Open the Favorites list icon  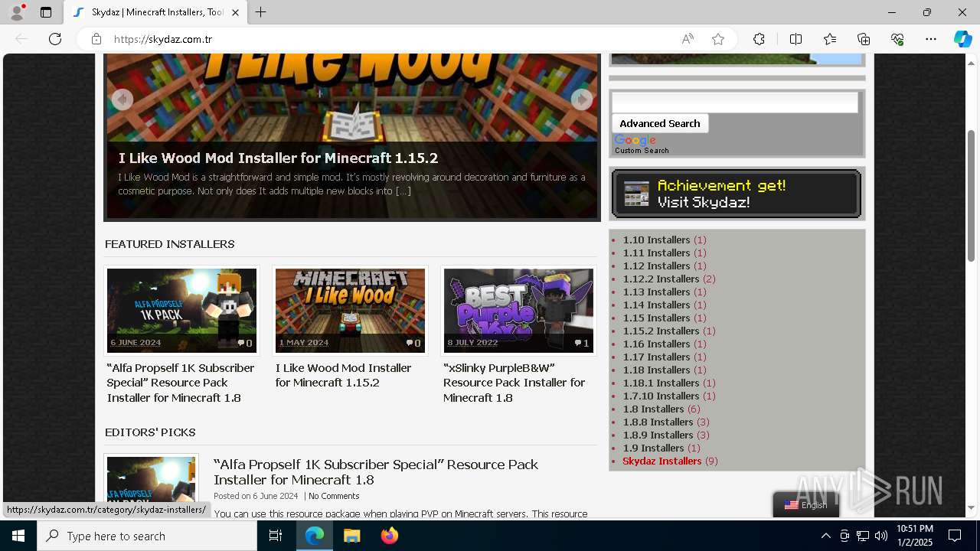830,39
